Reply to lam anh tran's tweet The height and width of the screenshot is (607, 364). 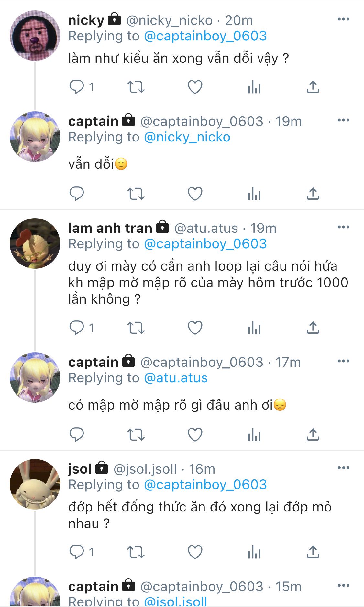click(x=77, y=328)
